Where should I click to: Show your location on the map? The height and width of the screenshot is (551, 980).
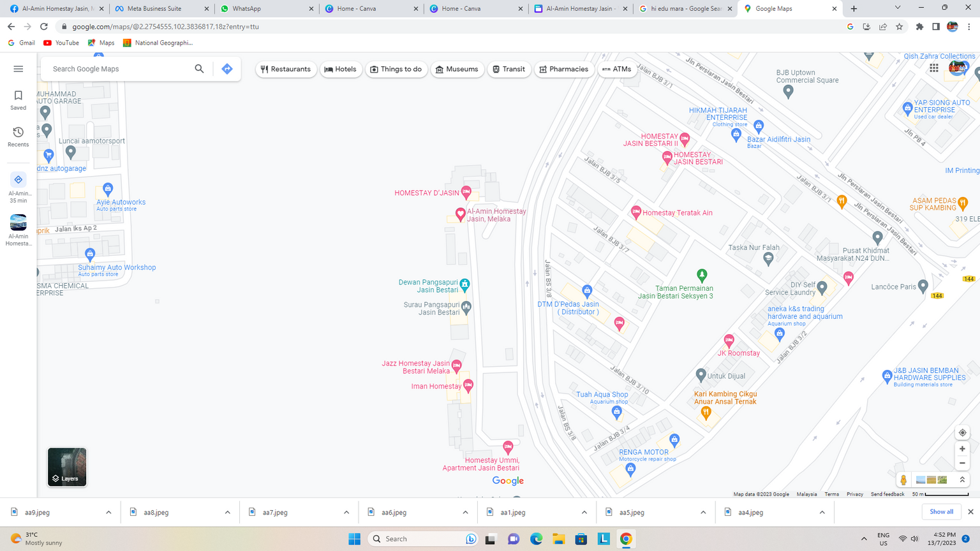962,432
